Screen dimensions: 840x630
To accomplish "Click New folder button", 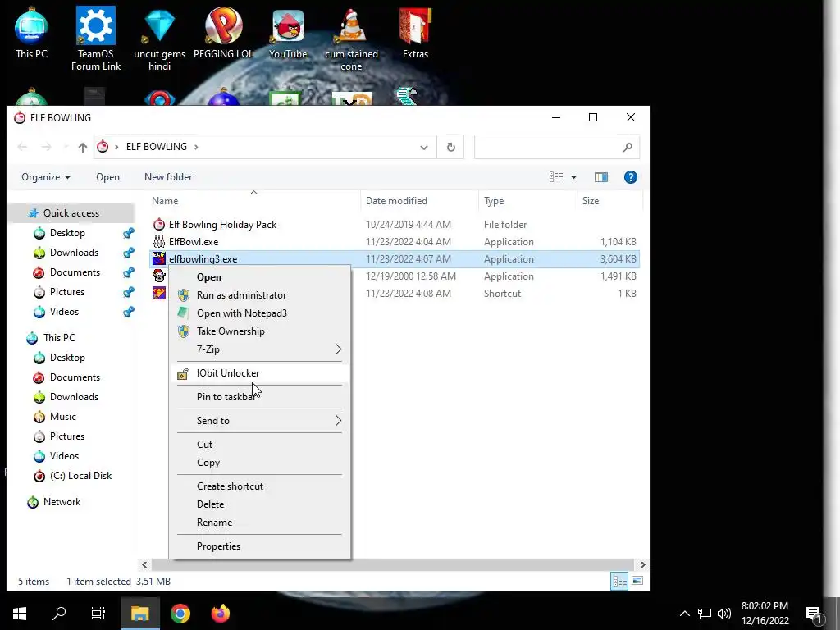I will 168,177.
